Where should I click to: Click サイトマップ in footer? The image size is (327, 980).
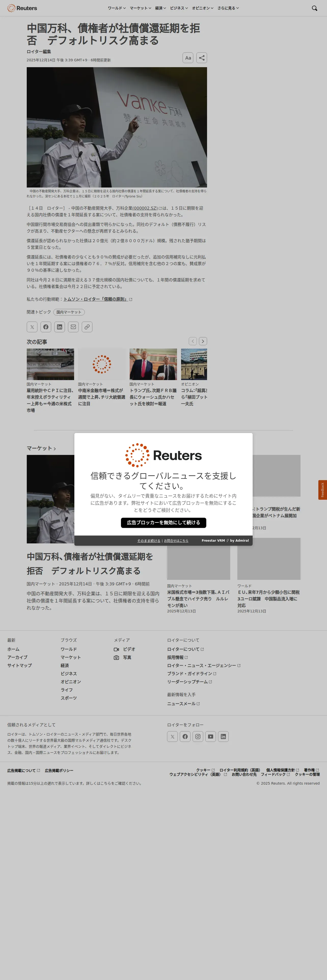(x=19, y=665)
